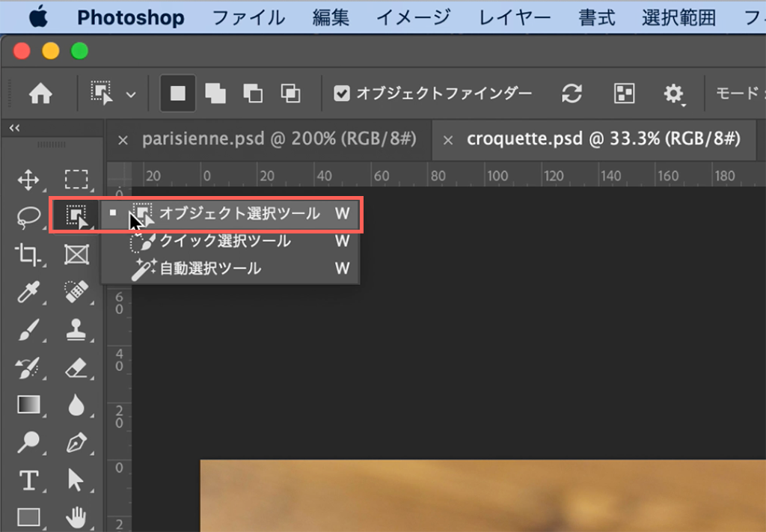Select the Rectangle shape tool
Viewport: 766px width, 532px height.
pos(28,517)
